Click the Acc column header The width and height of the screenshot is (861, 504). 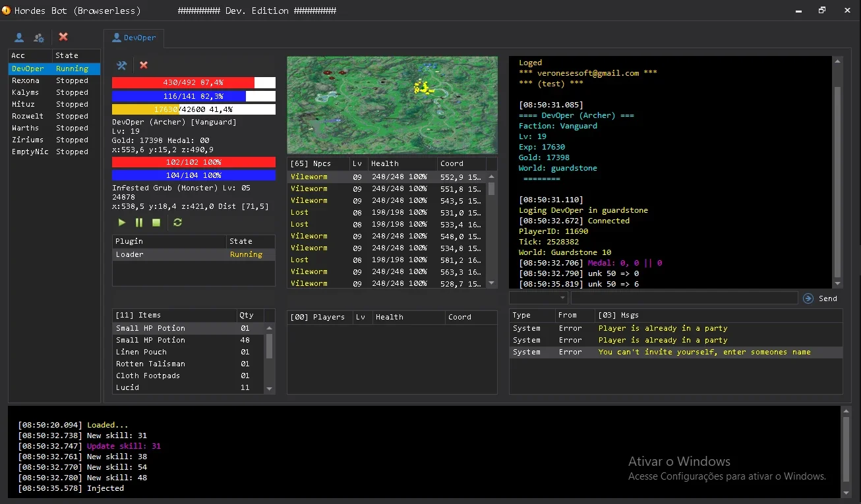pyautogui.click(x=30, y=55)
